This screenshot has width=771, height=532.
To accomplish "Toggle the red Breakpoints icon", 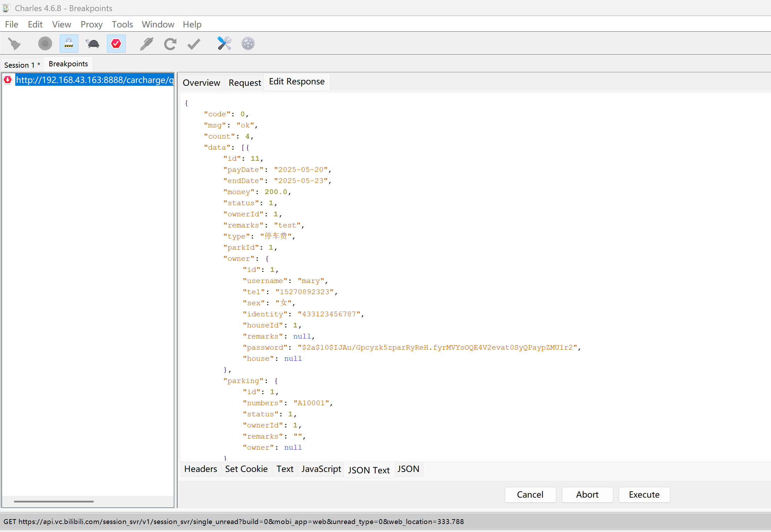I will [116, 44].
